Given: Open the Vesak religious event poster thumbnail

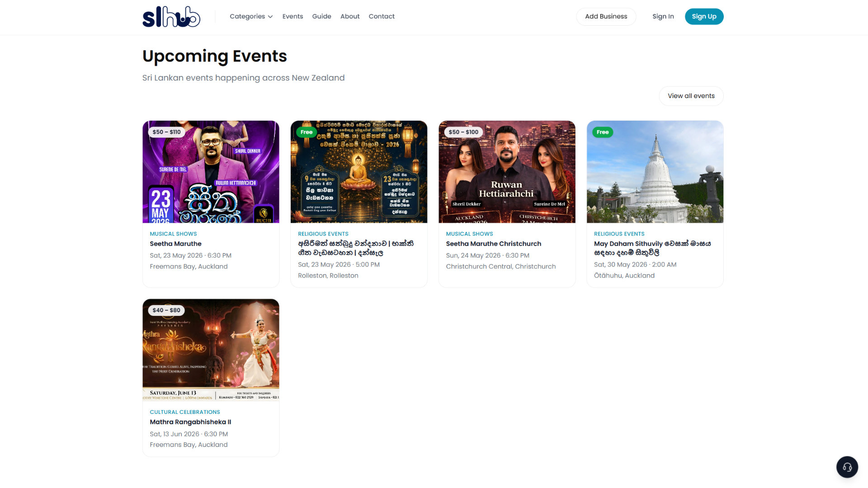Looking at the screenshot, I should [359, 172].
